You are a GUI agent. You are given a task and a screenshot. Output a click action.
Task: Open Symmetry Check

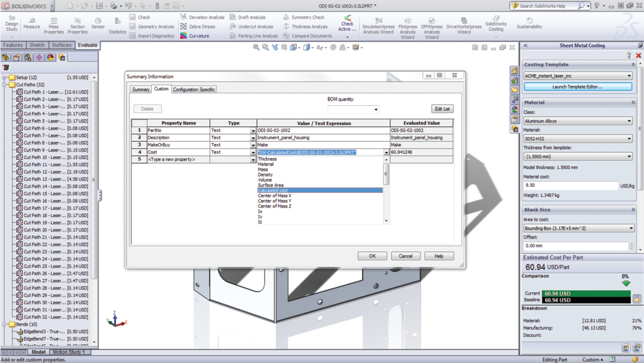click(x=303, y=17)
